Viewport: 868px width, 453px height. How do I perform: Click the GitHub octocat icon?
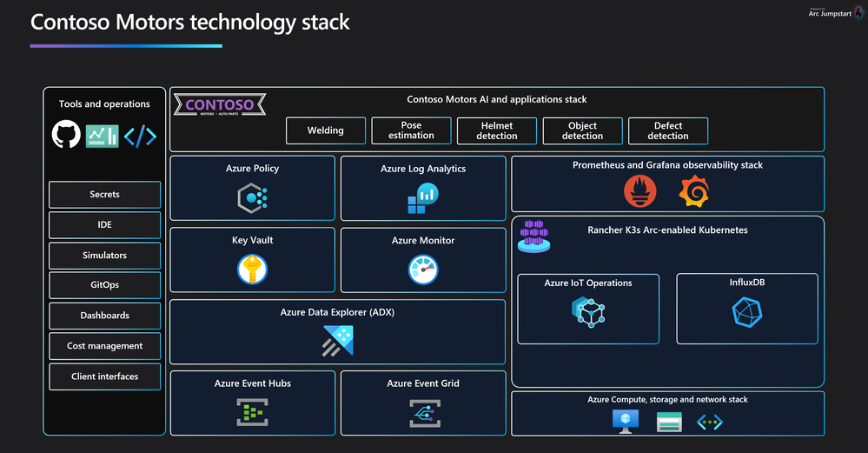66,135
